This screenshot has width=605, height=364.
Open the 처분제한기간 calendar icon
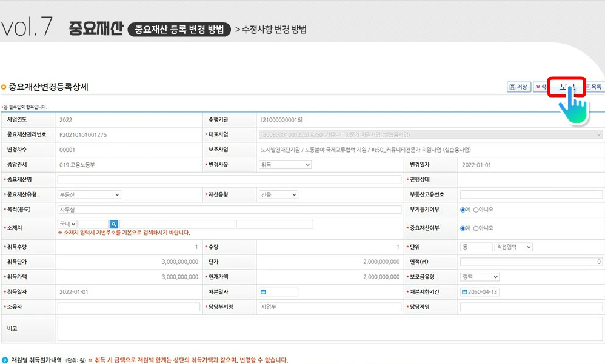464,292
